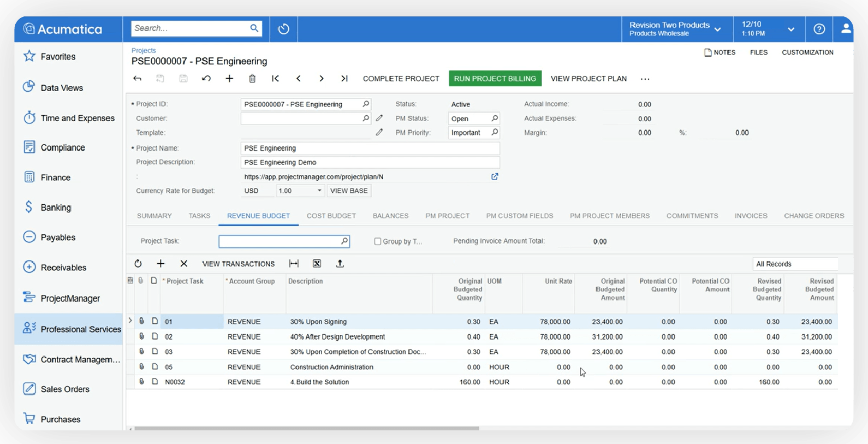Open the Change Orders tab
This screenshot has height=444, width=868.
point(813,216)
